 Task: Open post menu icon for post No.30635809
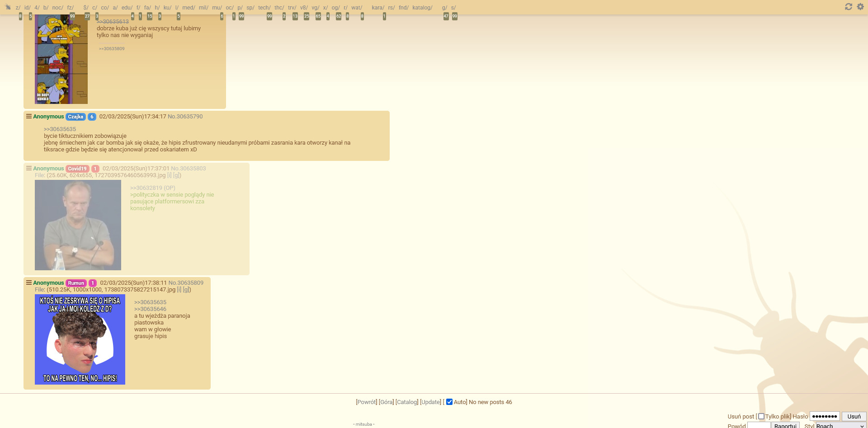29,282
